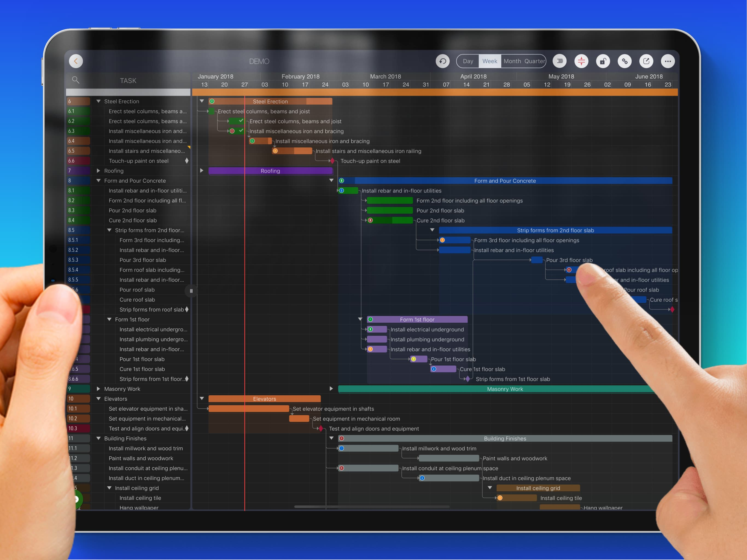Click the undo circular arrow icon
The image size is (747, 560).
pos(442,61)
